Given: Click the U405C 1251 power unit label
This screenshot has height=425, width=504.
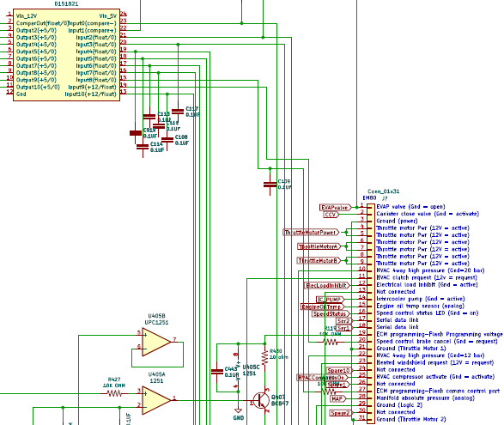Looking at the screenshot, I should coord(251,370).
